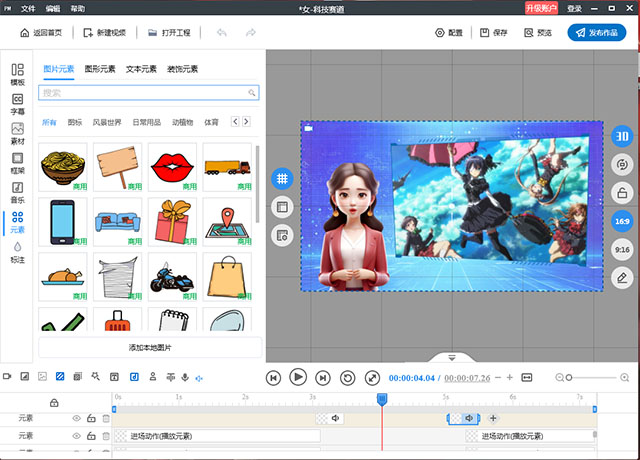Click the canvas lock icon

tap(621, 193)
